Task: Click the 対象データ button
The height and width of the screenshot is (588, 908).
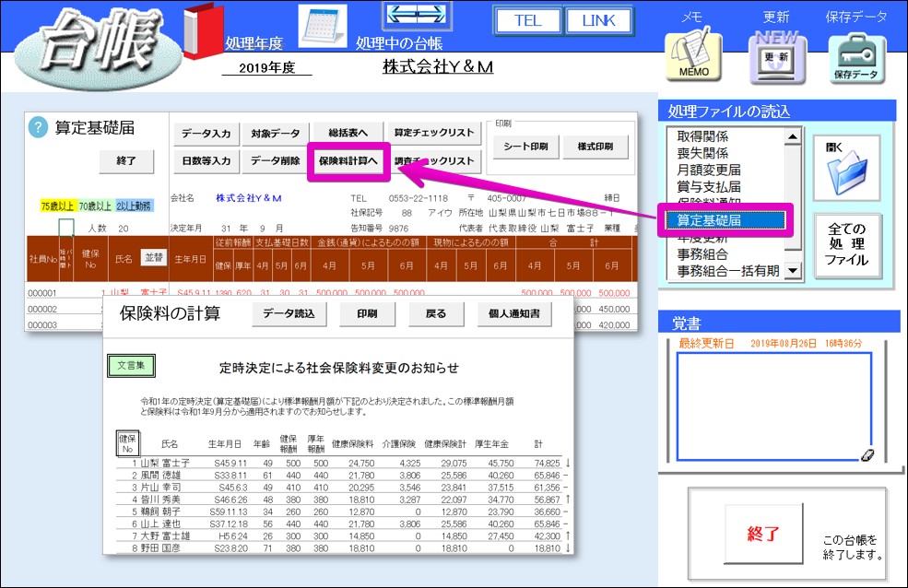Action: (x=275, y=133)
